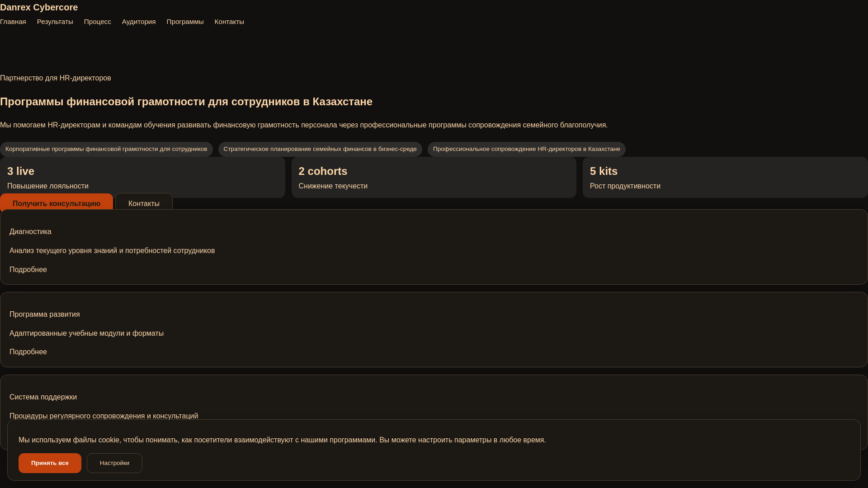Image resolution: width=868 pixels, height=488 pixels.
Task: Click the 3 live stat card
Action: point(142,177)
